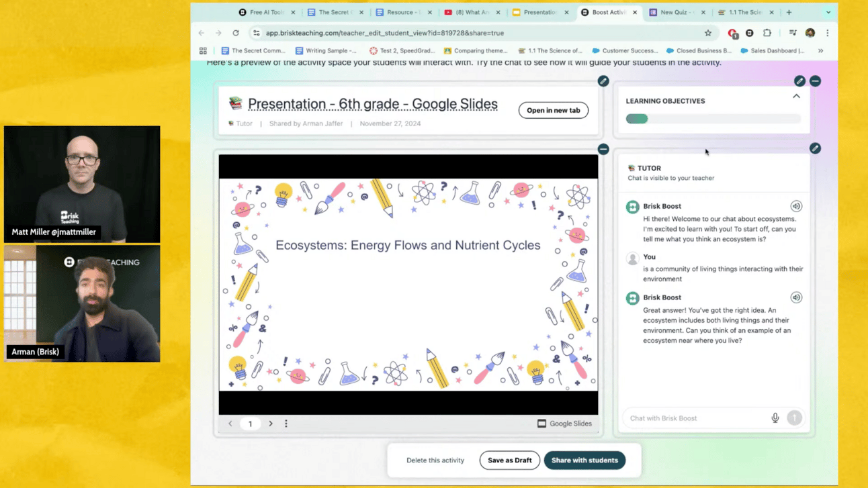Bookmark this page with the star icon
The image size is (868, 488).
pyautogui.click(x=708, y=33)
